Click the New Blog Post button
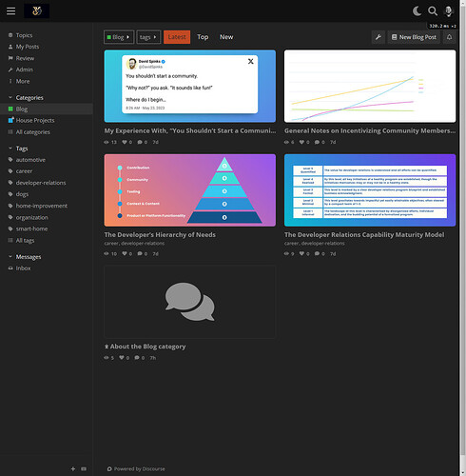 click(x=414, y=37)
